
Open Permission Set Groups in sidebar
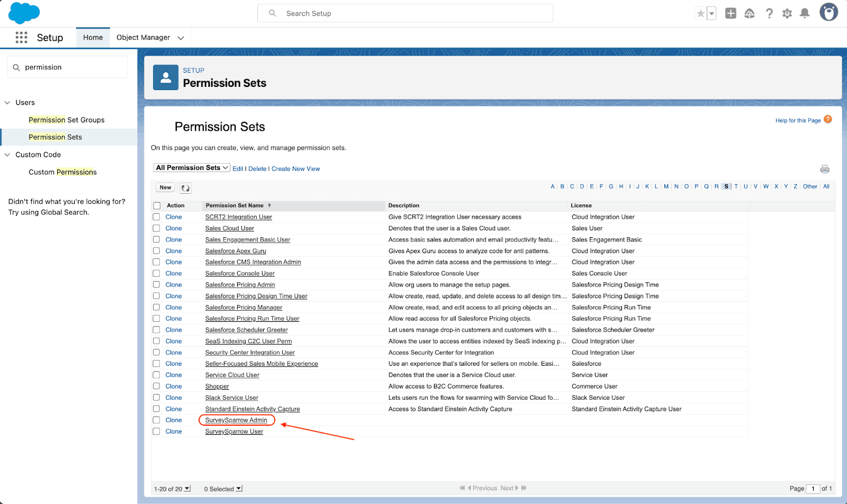(66, 120)
